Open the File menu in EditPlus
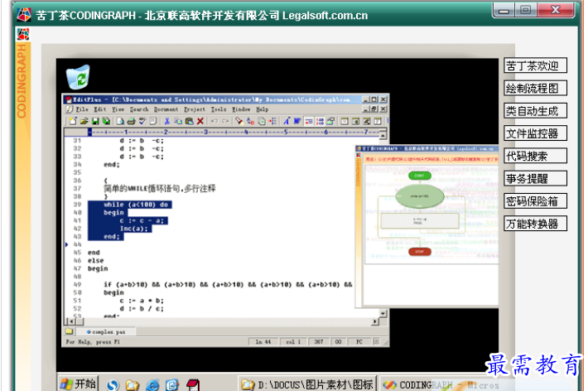 [81, 109]
